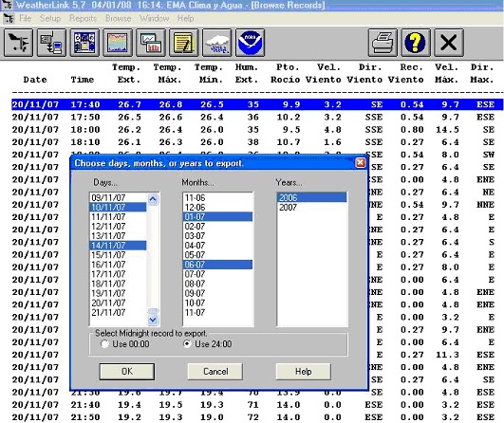
Task: Select day 20/11/07 in Days list
Action: point(118,303)
